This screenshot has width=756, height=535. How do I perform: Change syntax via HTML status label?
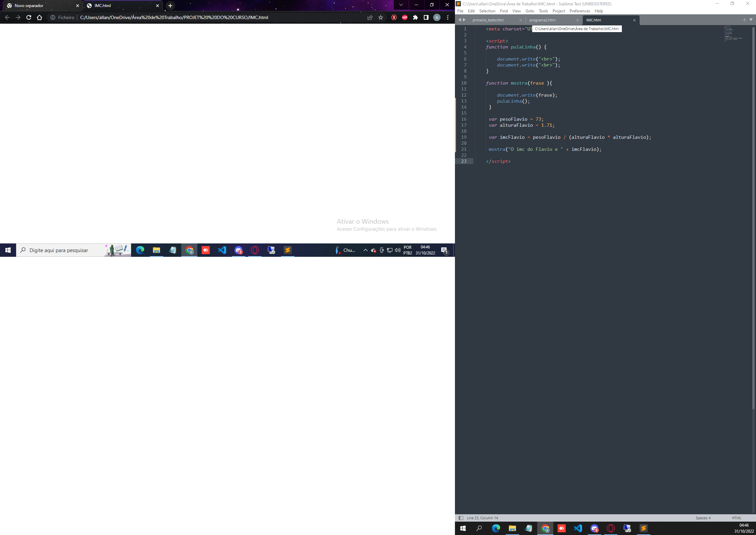737,518
